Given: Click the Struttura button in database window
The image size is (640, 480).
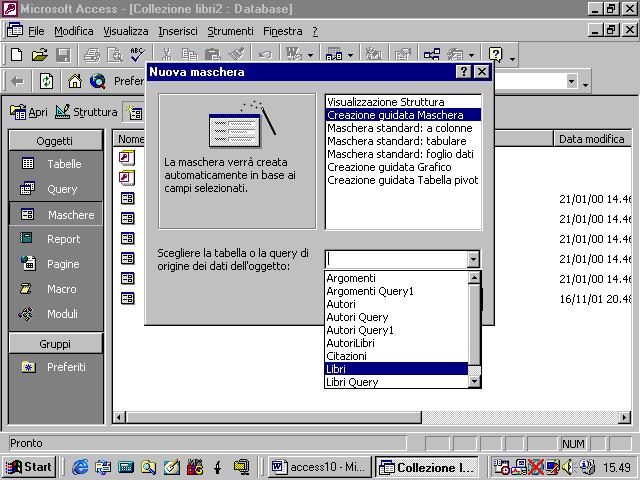Looking at the screenshot, I should coord(86,112).
